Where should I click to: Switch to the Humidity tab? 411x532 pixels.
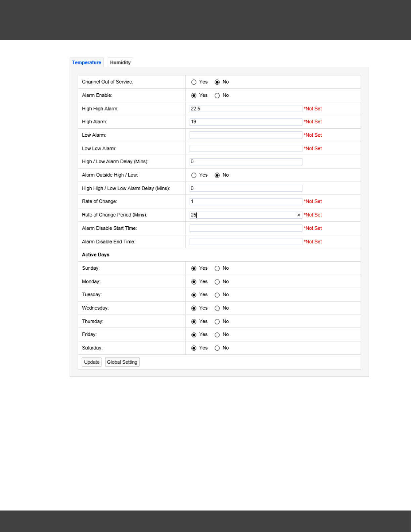click(120, 62)
